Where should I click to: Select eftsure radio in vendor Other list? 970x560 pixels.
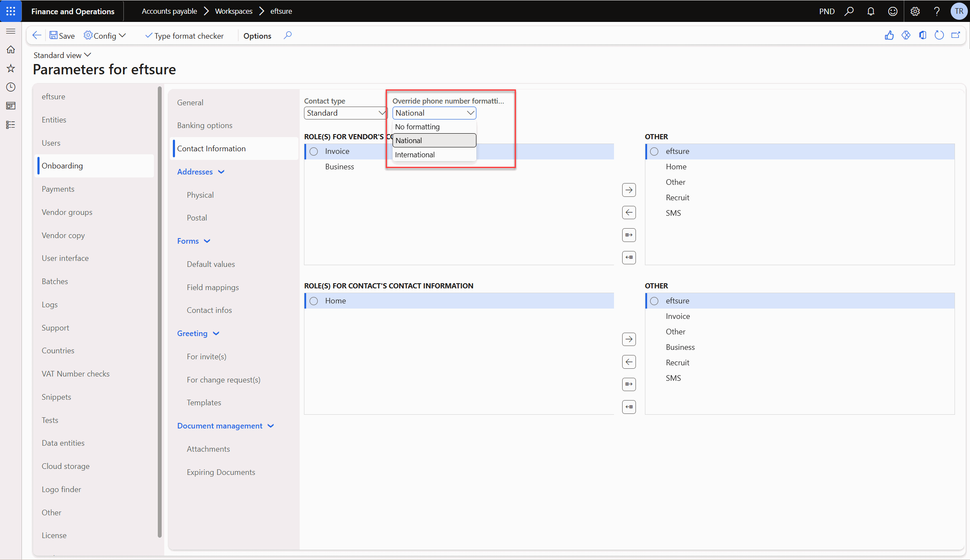[x=654, y=151]
